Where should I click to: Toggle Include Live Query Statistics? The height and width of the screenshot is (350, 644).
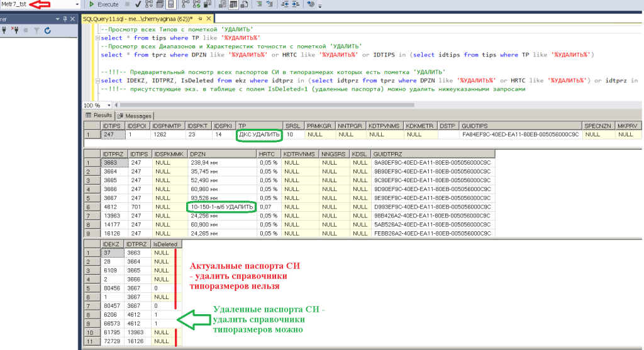(x=196, y=4)
